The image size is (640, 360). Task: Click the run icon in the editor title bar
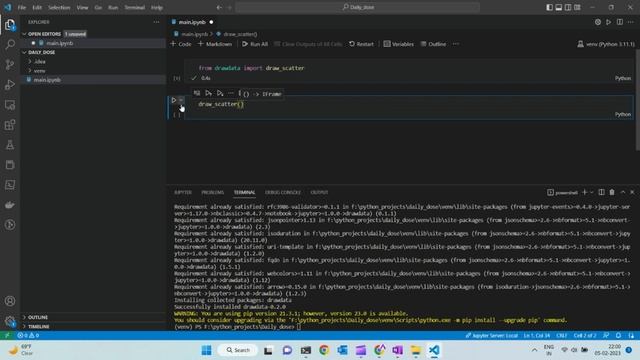609,22
